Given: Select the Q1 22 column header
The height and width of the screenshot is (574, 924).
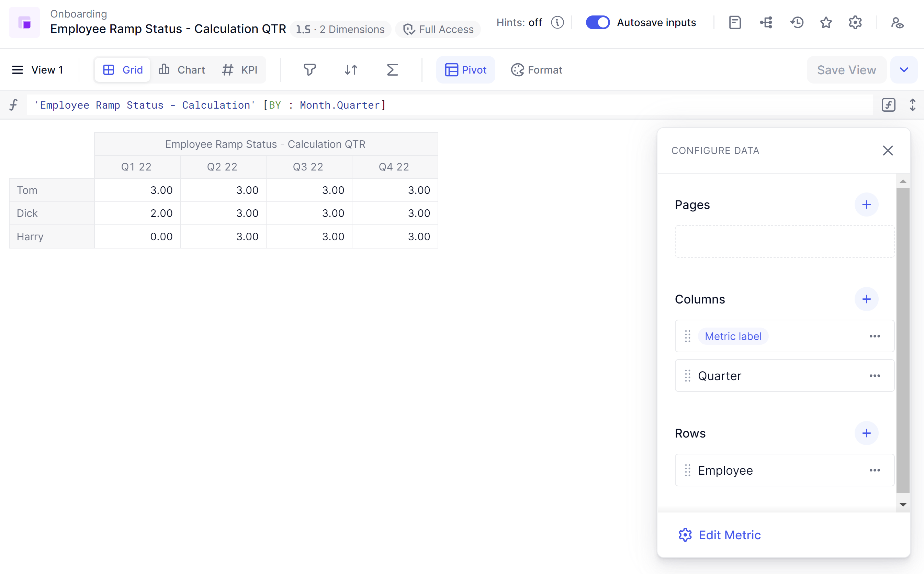Looking at the screenshot, I should tap(137, 167).
